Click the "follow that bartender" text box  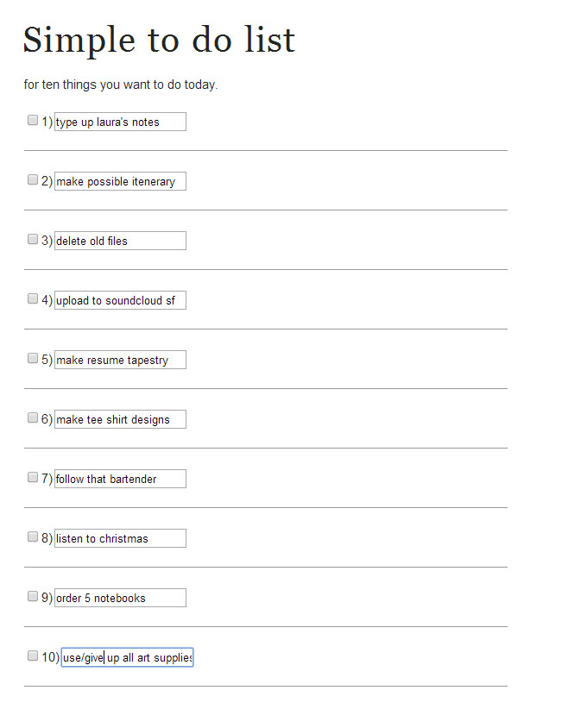[x=120, y=479]
